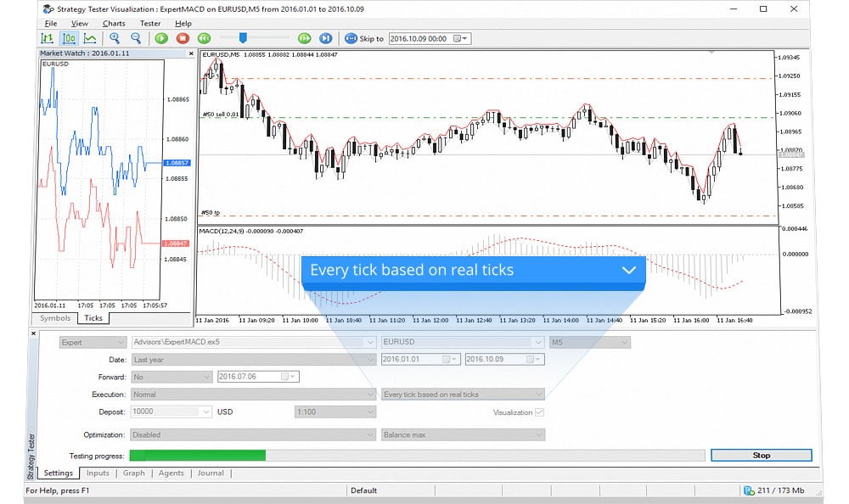Zoom out of the chart

(x=136, y=38)
